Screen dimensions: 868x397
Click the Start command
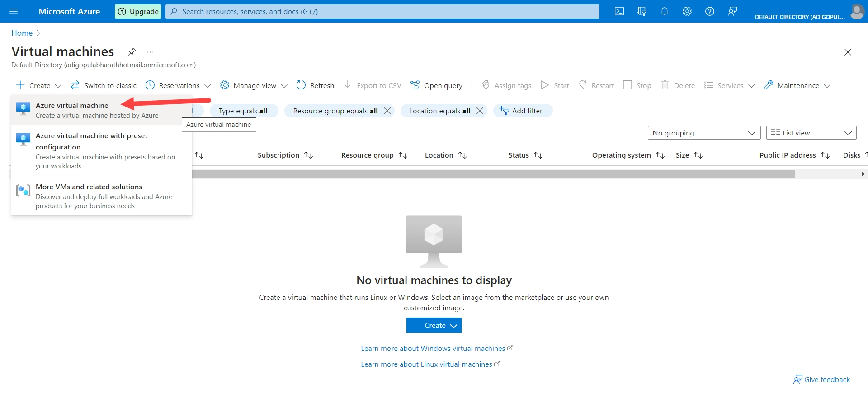click(x=555, y=85)
